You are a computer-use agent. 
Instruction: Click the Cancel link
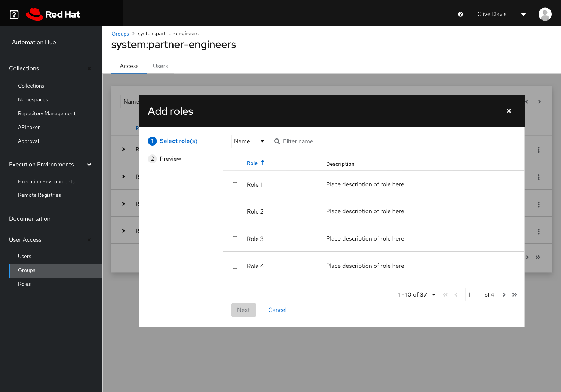tap(277, 310)
